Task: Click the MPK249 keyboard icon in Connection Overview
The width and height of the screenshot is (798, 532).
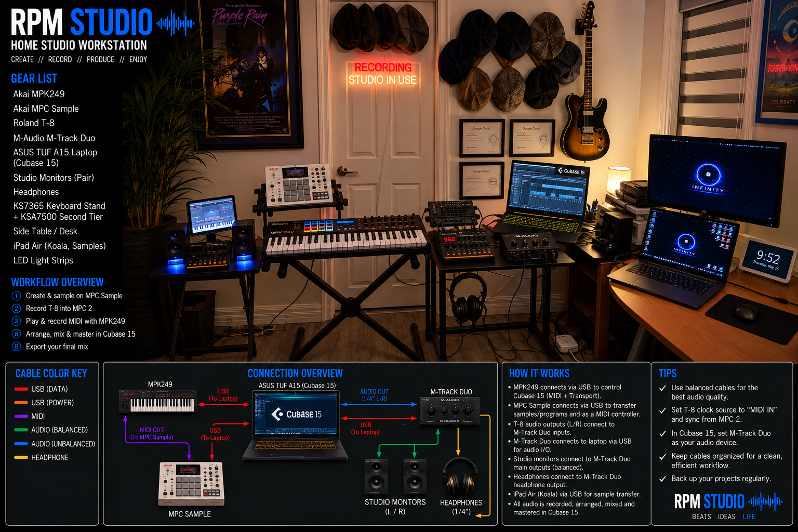Action: coord(158,401)
